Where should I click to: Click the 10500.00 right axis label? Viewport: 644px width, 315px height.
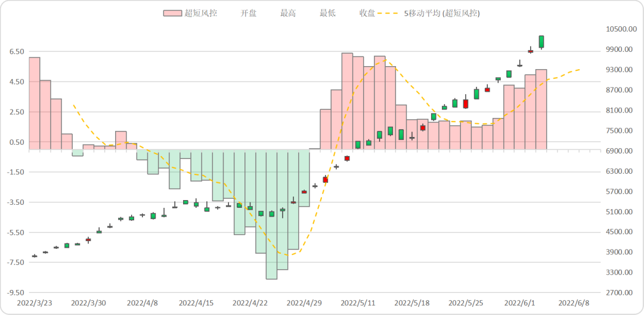point(621,29)
